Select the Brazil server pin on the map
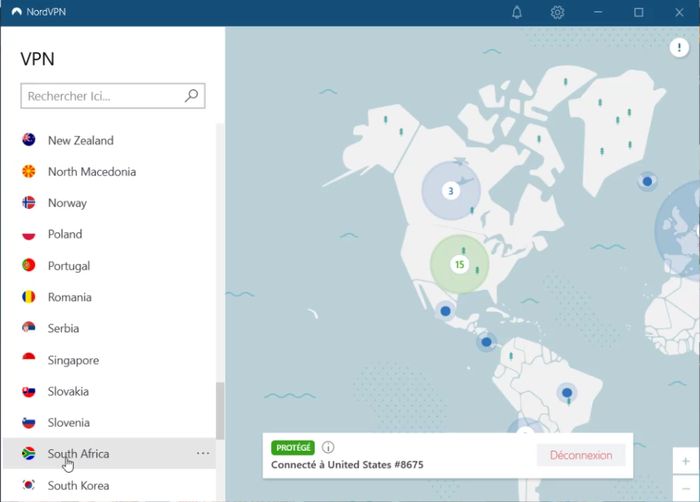Viewport: 700px width, 502px height. tap(567, 393)
